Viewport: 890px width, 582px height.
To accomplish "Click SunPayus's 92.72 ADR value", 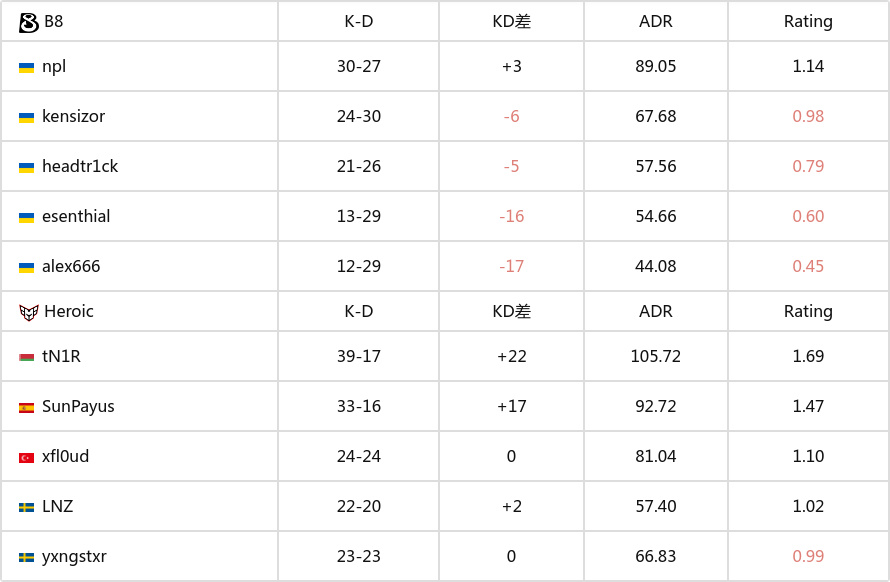I will 656,406.
